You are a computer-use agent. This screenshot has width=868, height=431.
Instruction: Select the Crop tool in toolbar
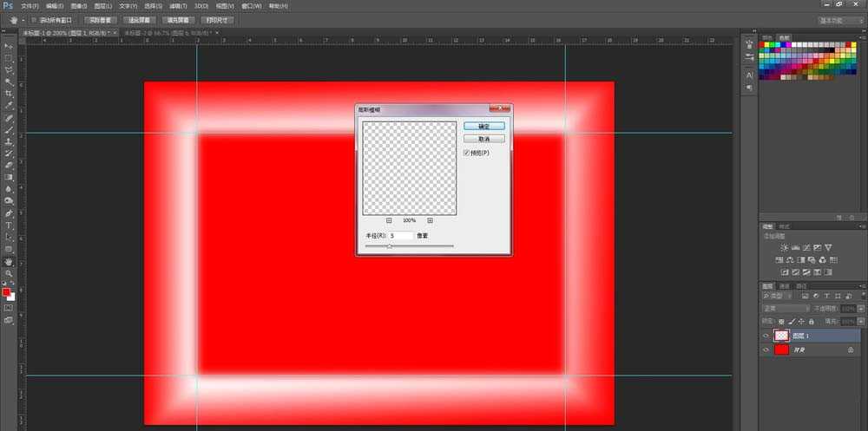[x=9, y=94]
